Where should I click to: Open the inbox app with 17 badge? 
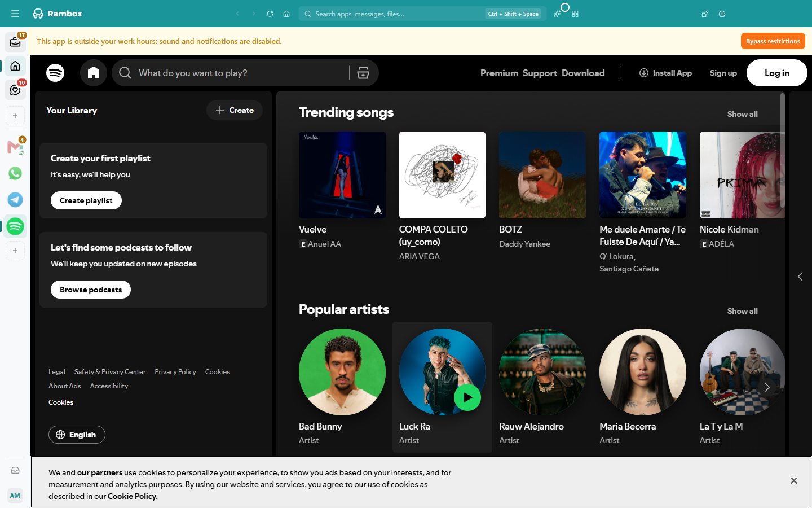click(15, 42)
